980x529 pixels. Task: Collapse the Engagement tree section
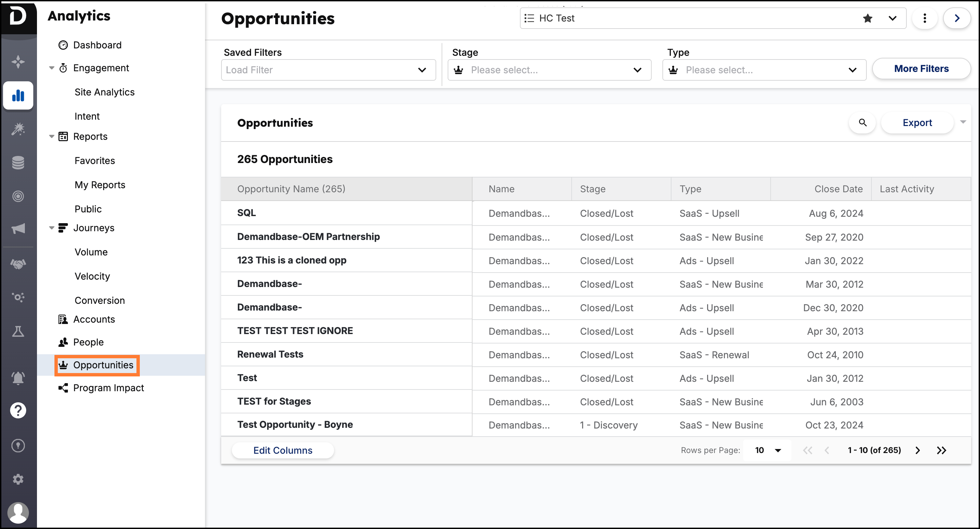pyautogui.click(x=52, y=68)
